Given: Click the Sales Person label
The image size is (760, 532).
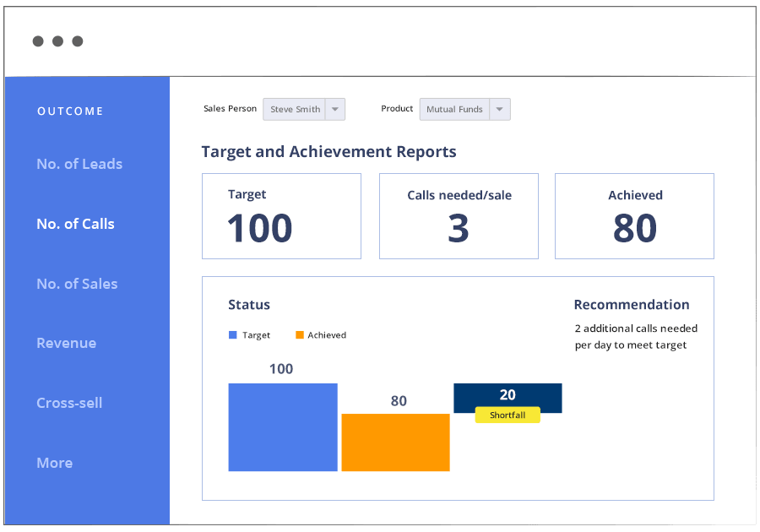Looking at the screenshot, I should [230, 109].
